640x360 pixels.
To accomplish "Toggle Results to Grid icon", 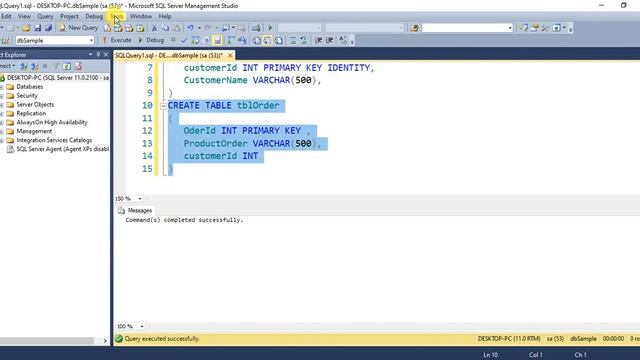I will click(267, 40).
